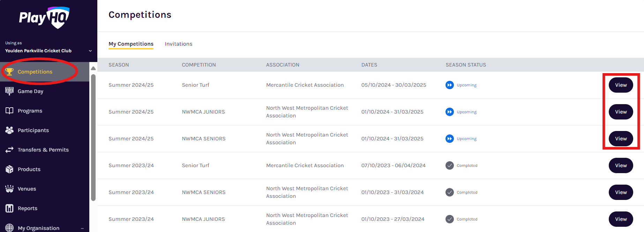
Task: Switch to the My Competitions tab
Action: coord(131,44)
